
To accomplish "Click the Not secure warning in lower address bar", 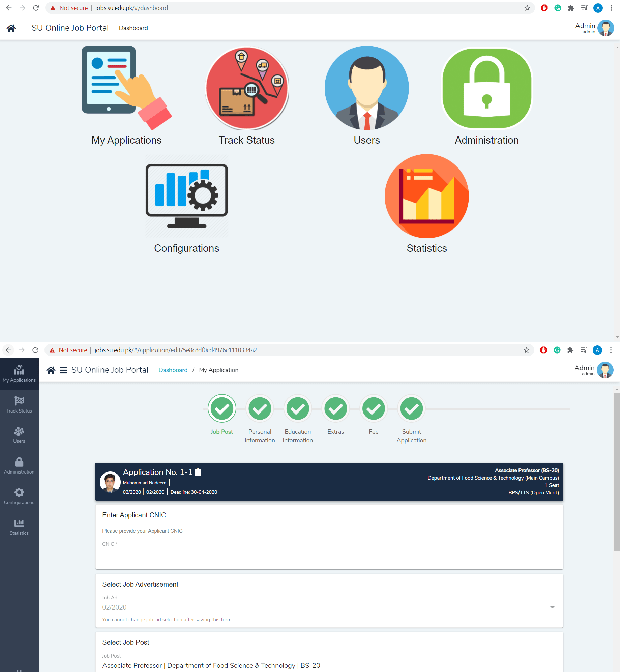I will [x=68, y=350].
